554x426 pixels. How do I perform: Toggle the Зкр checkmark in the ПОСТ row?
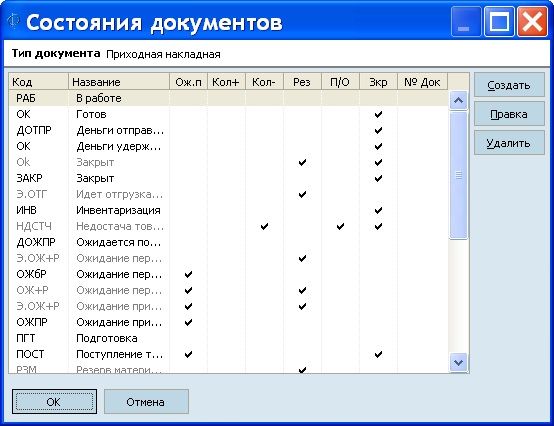[378, 354]
